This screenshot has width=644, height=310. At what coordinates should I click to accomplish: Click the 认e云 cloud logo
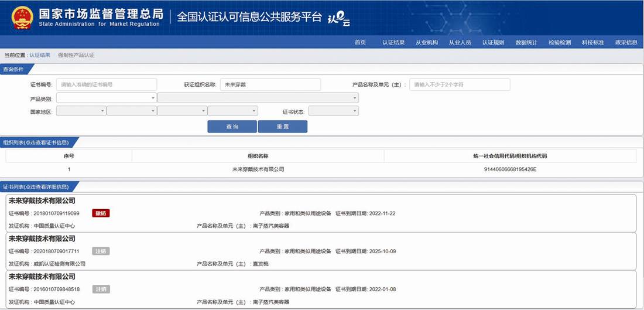pos(339,20)
